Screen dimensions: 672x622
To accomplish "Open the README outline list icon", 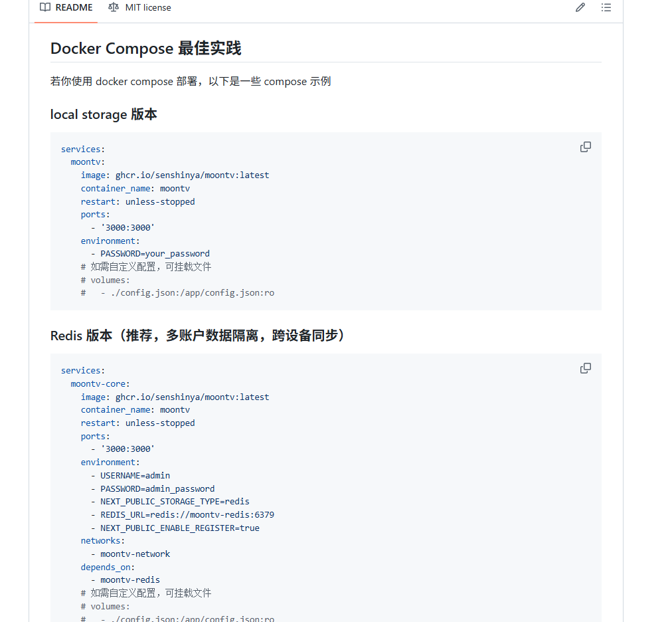I will point(606,8).
